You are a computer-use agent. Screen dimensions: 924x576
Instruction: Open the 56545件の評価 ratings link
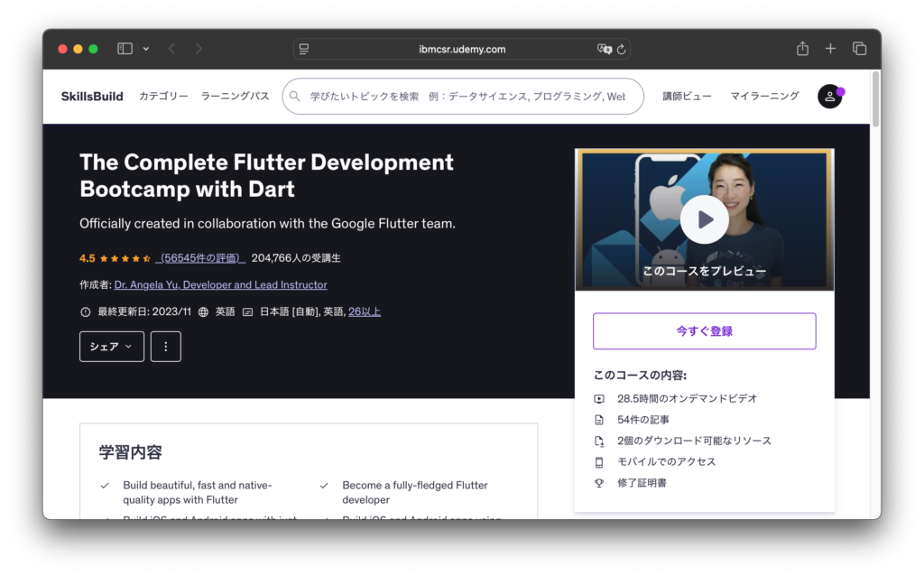(x=199, y=258)
